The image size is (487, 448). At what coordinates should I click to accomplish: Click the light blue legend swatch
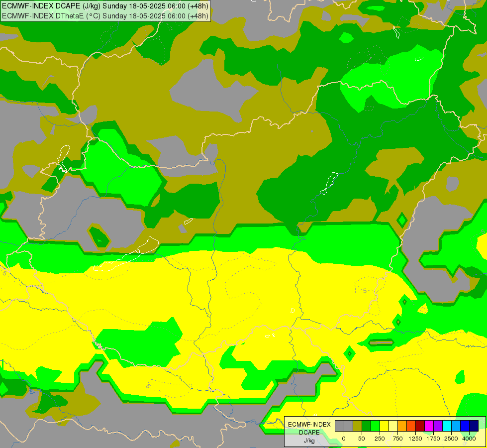(456, 426)
